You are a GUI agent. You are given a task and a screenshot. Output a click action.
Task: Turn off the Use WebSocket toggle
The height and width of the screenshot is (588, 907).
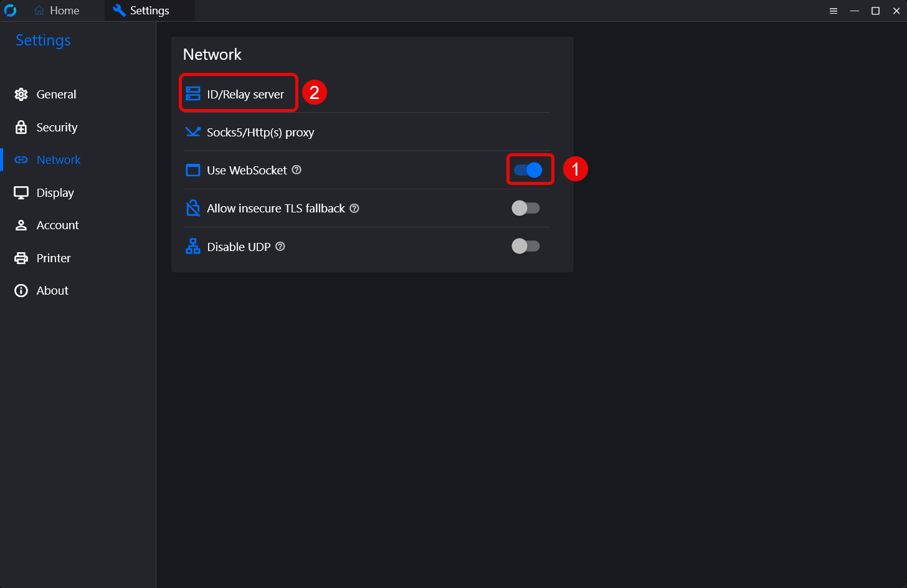(x=528, y=170)
